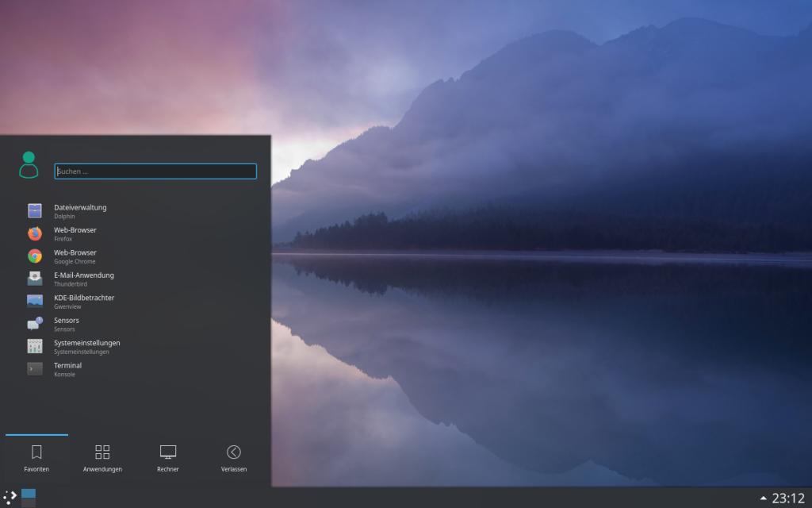Open Thunderbird E-Mail-Anwendung
The image size is (812, 508).
(x=35, y=279)
